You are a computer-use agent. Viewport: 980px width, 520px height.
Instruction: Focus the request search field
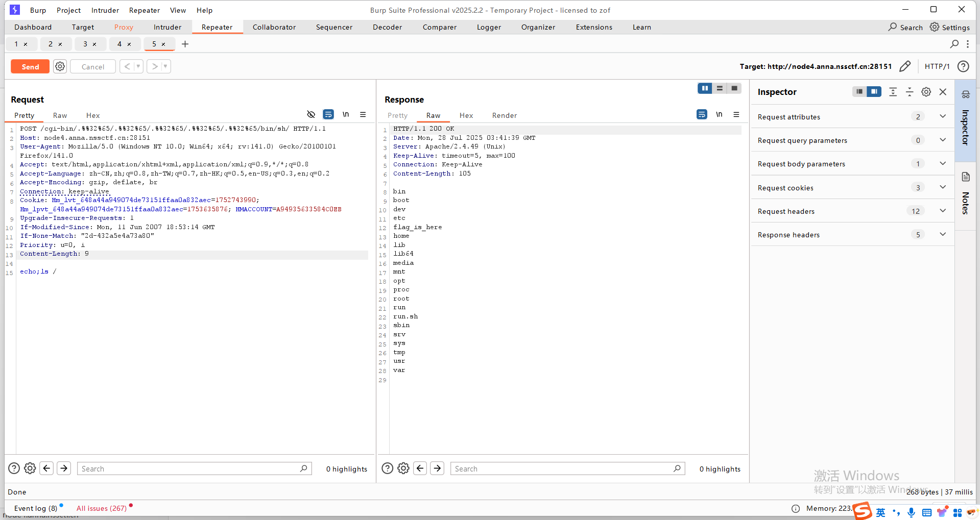[x=194, y=468]
